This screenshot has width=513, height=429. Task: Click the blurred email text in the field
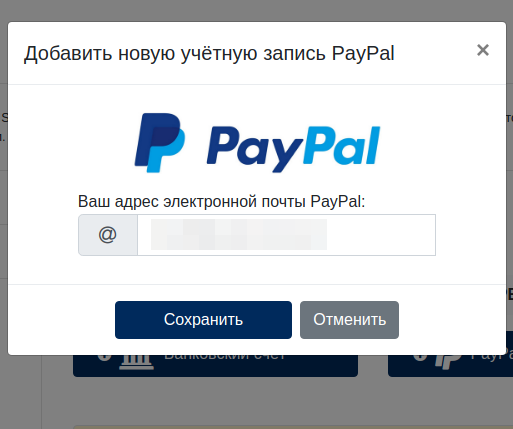(239, 234)
